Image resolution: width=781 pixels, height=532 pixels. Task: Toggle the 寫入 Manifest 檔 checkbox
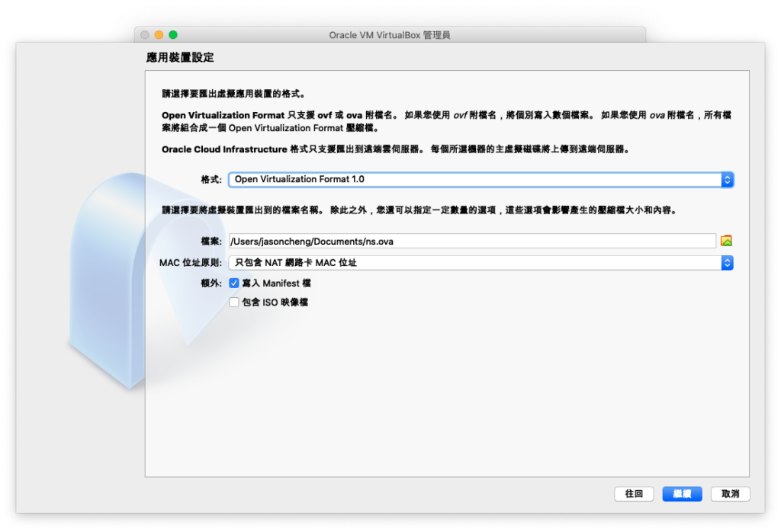(234, 284)
